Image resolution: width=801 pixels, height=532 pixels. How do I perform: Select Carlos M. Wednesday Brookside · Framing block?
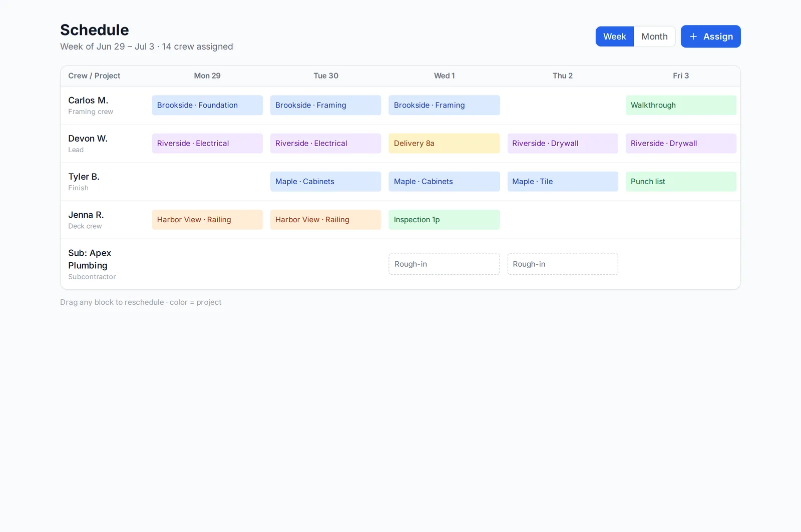pyautogui.click(x=444, y=105)
